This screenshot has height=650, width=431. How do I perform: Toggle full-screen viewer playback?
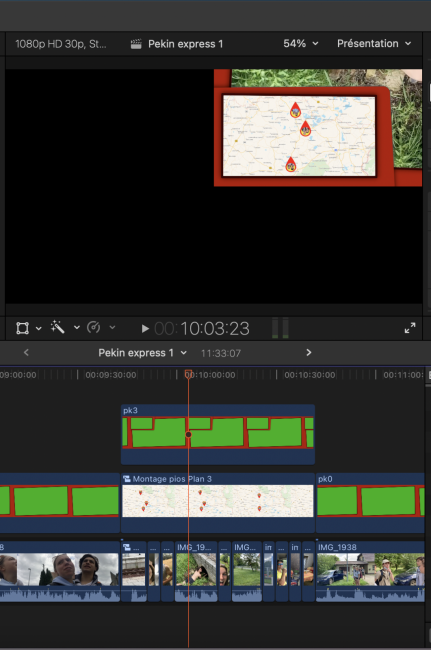(410, 328)
